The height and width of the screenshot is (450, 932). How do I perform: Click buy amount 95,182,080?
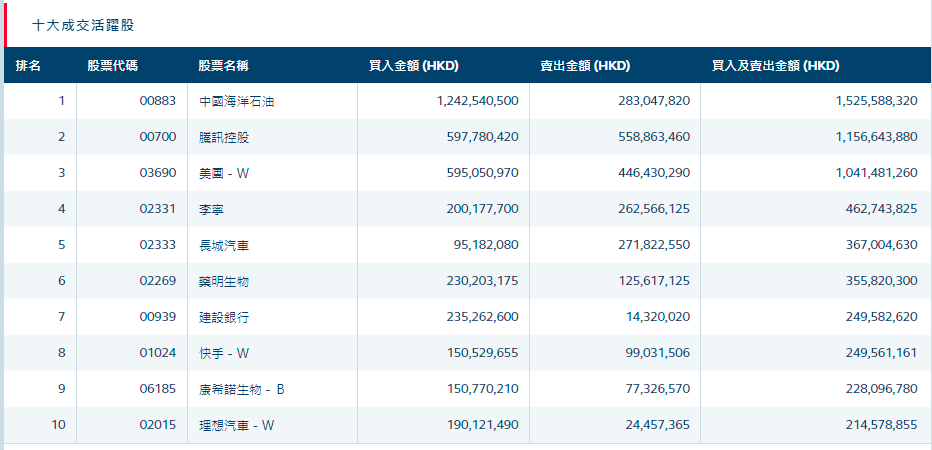(486, 245)
